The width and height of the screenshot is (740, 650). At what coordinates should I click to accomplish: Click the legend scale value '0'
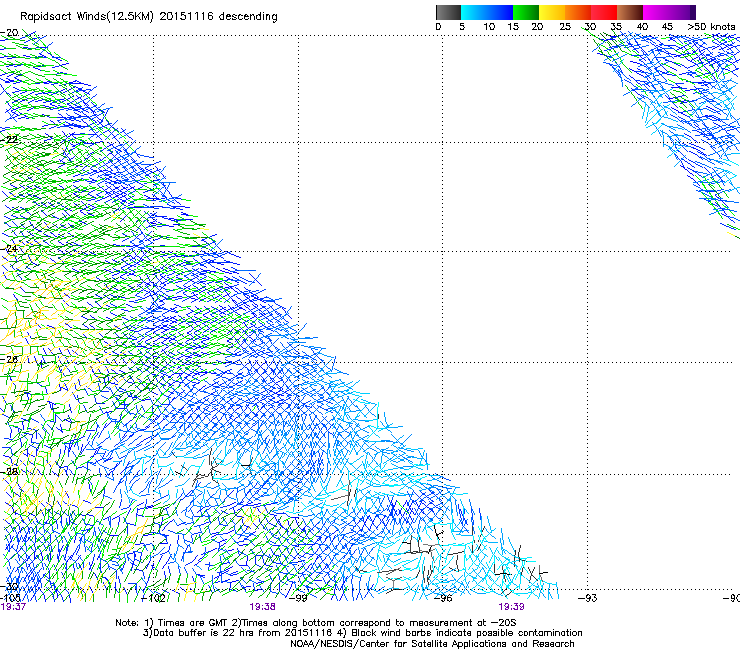[438, 26]
